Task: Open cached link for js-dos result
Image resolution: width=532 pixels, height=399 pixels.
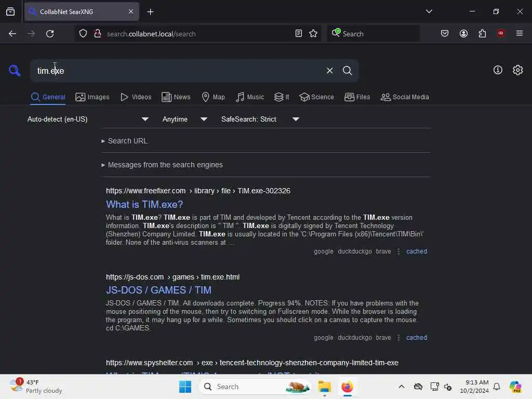Action: tap(416, 338)
